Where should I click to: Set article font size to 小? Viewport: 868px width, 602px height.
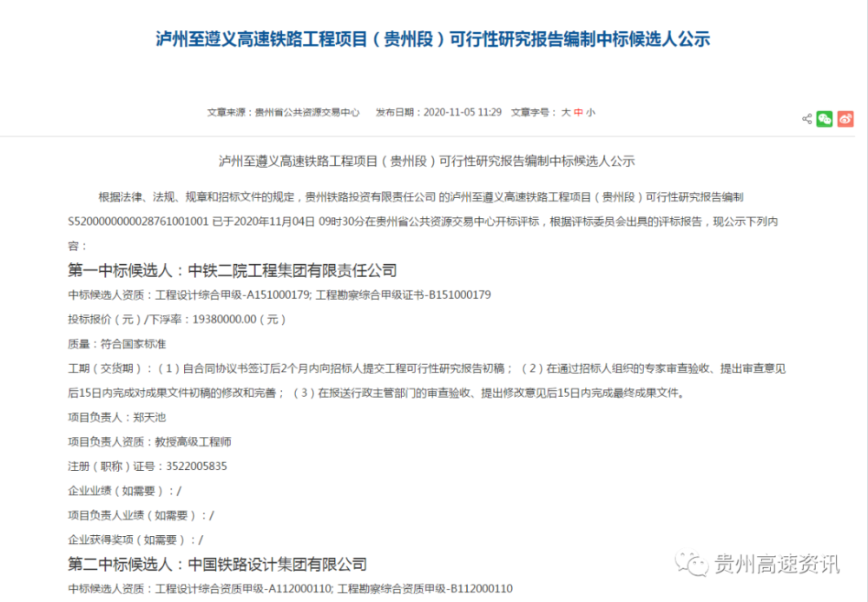tap(590, 112)
